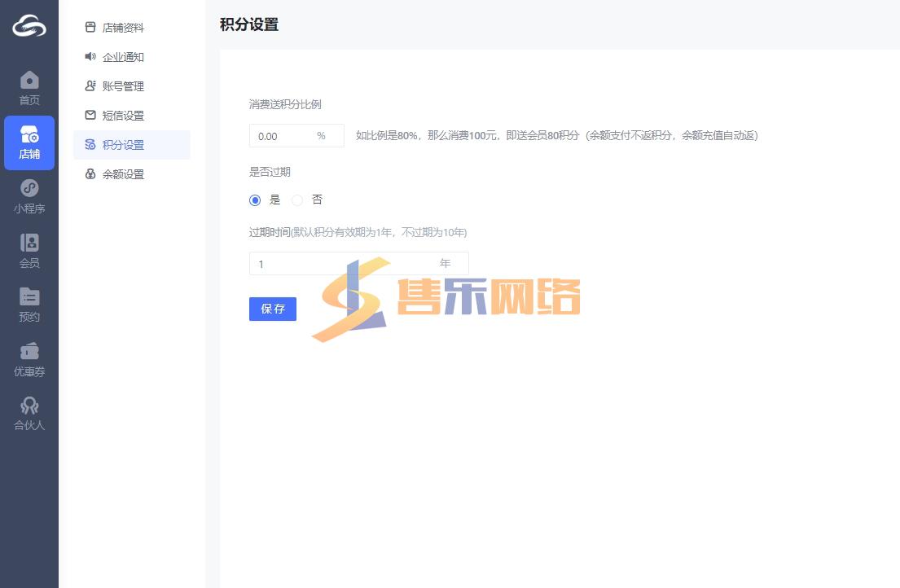
Task: Open the 合伙人 partner icon
Action: [x=29, y=405]
